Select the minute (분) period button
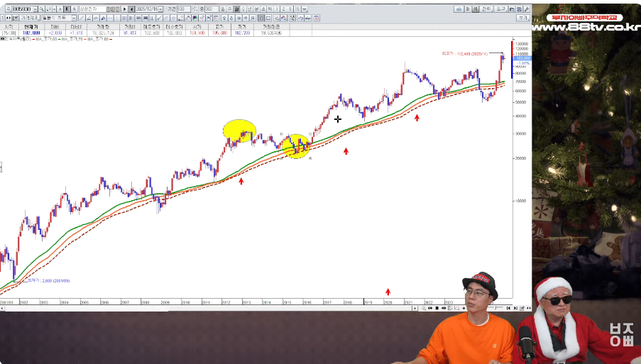Viewport: 641px width, 364px height. (x=257, y=9)
